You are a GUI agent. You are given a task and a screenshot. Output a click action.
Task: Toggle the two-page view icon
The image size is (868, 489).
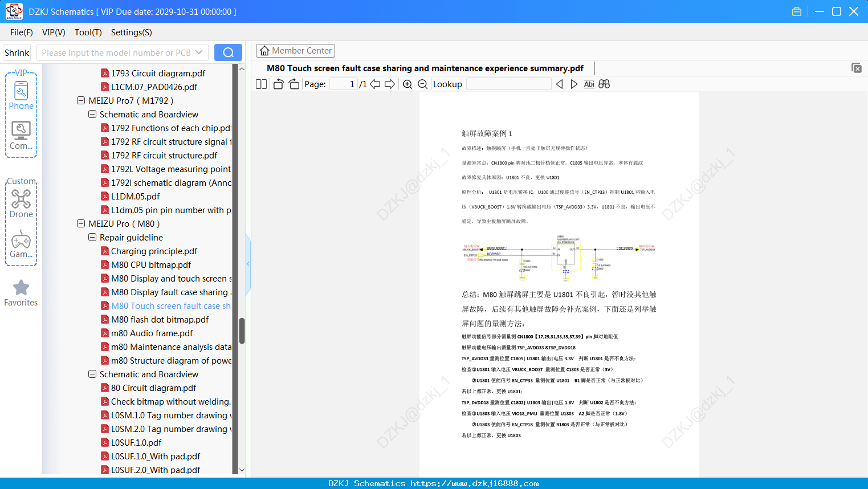(261, 84)
